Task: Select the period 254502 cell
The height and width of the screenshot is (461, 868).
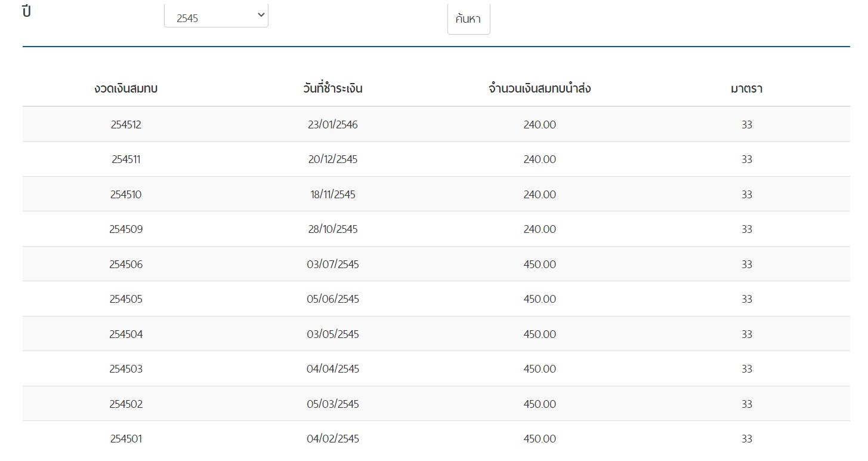Action: click(126, 404)
